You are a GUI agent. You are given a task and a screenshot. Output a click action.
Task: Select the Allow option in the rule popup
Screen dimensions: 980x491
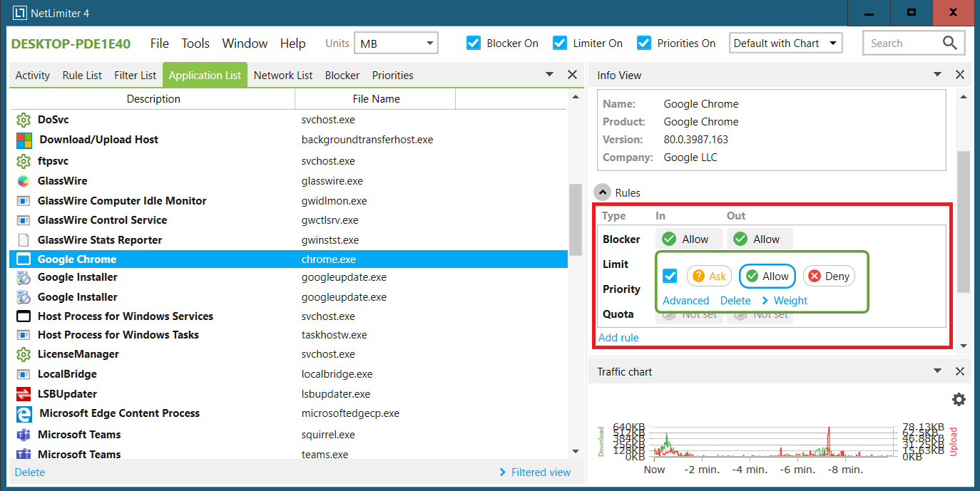[x=767, y=276]
